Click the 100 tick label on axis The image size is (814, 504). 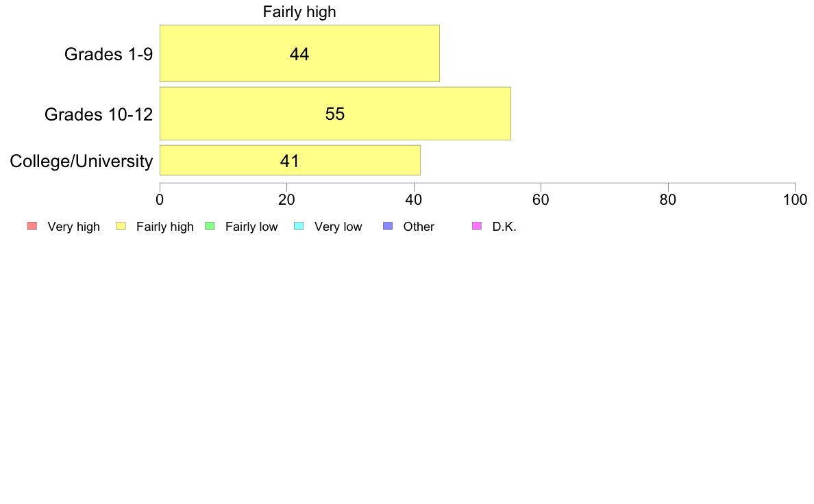(x=795, y=200)
